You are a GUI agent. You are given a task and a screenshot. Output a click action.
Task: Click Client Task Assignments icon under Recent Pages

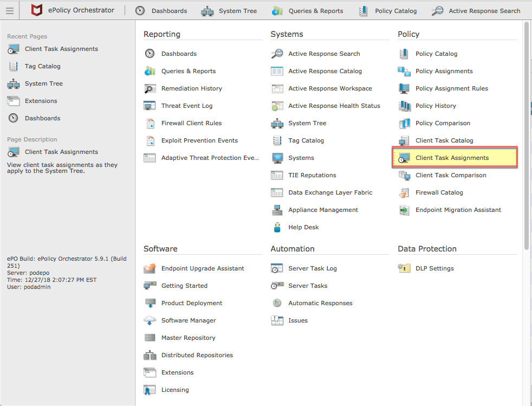[x=13, y=49]
